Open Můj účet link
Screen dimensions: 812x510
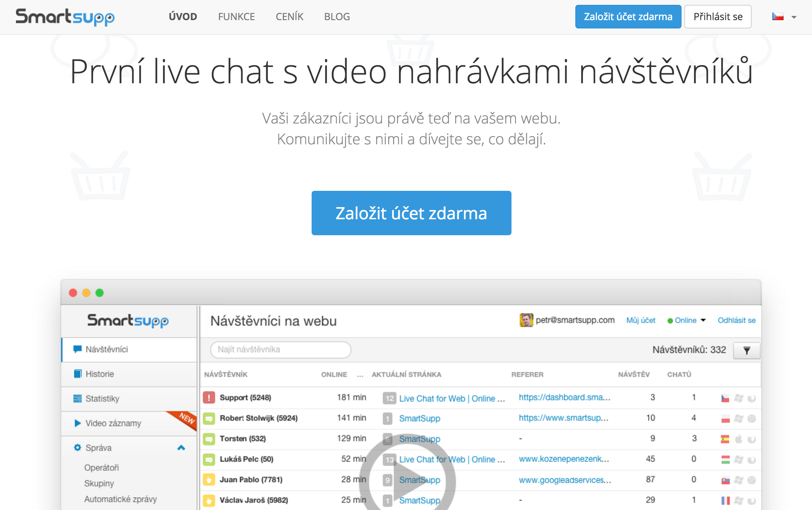point(641,320)
